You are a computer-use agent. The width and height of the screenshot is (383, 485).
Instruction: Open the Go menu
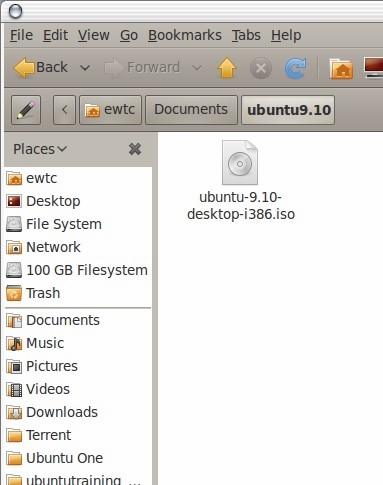(129, 35)
